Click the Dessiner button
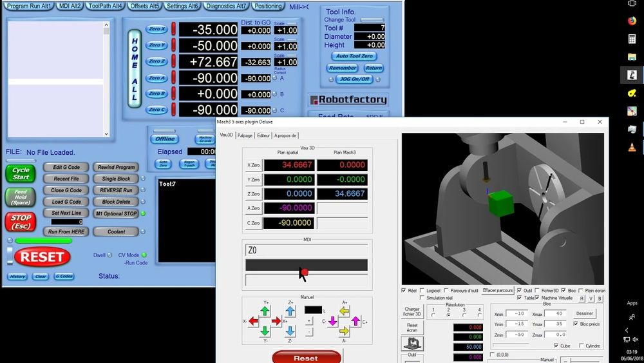 click(x=585, y=313)
